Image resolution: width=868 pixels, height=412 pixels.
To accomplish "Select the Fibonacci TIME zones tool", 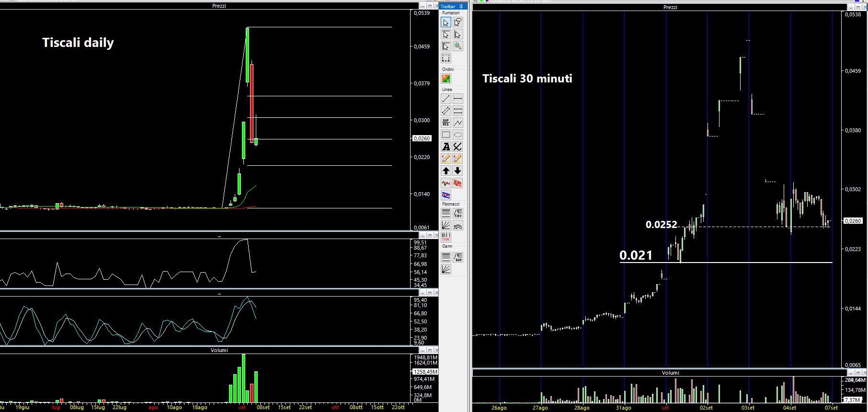I will 446,237.
